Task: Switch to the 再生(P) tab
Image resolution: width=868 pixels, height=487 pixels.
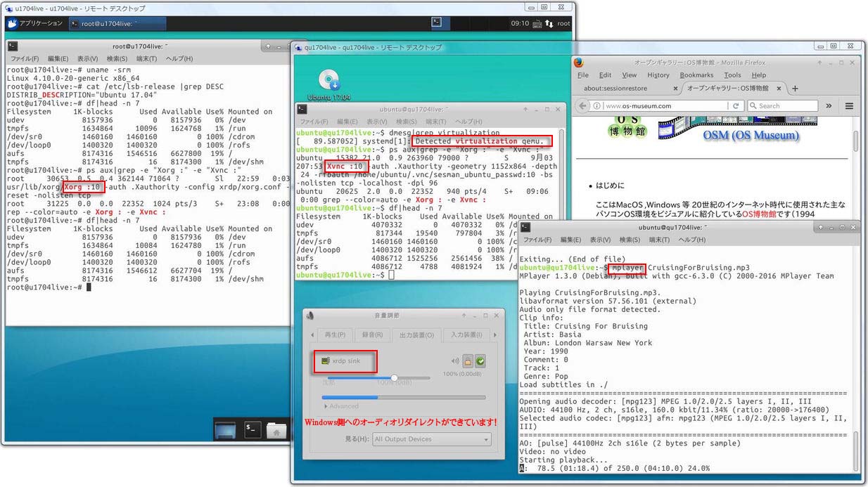Action: point(335,335)
